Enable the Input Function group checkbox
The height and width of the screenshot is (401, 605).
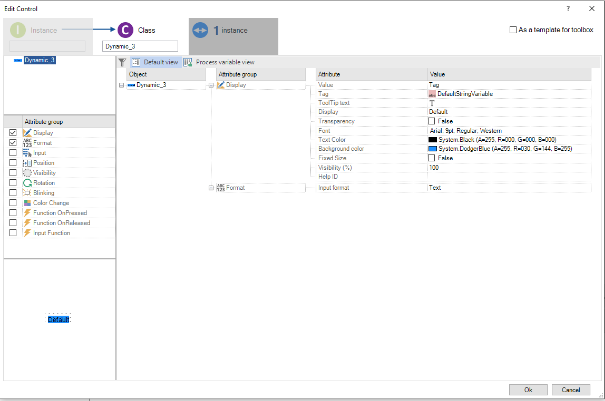point(13,233)
